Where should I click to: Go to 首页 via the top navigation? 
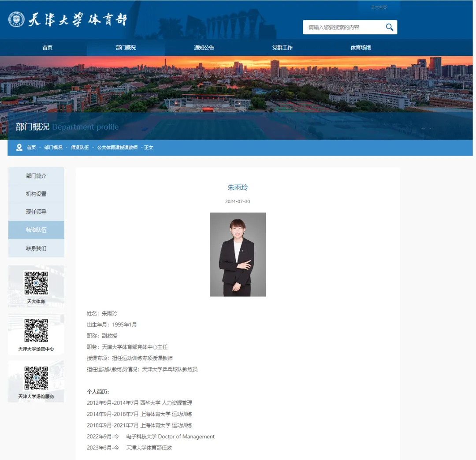[x=47, y=48]
